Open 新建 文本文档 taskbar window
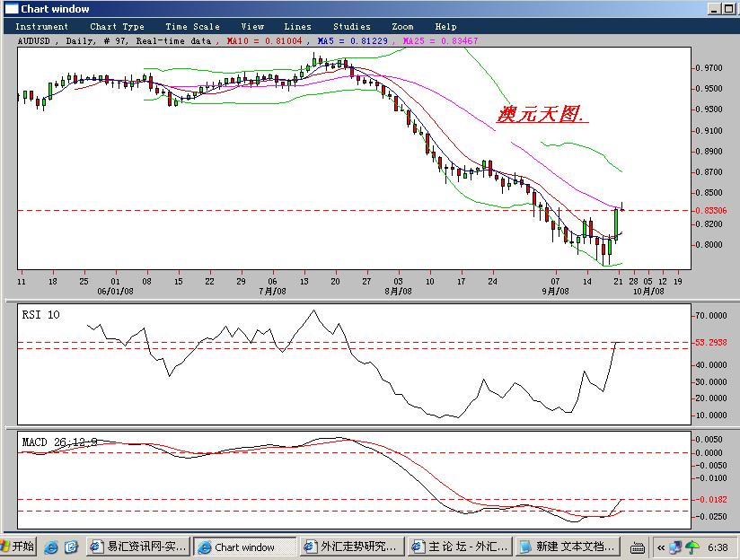Viewport: 740px width, 560px height. tap(567, 547)
